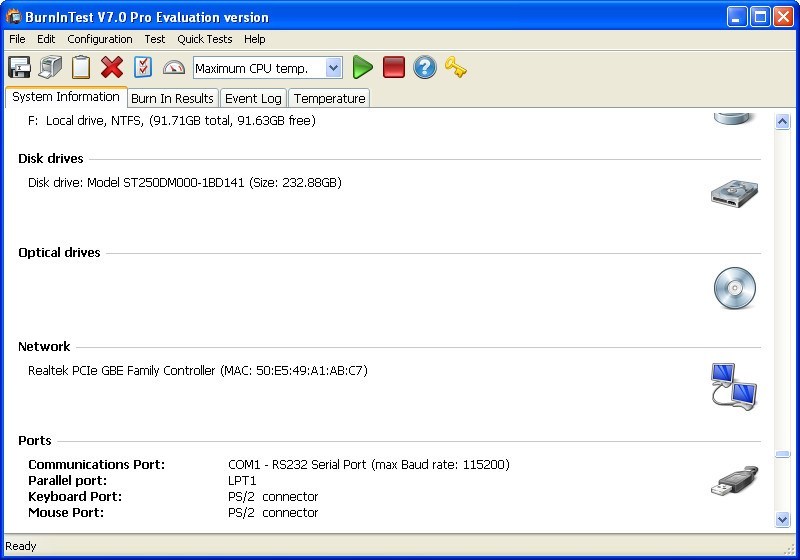Click the Ports section heading
The width and height of the screenshot is (800, 560).
[x=35, y=441]
